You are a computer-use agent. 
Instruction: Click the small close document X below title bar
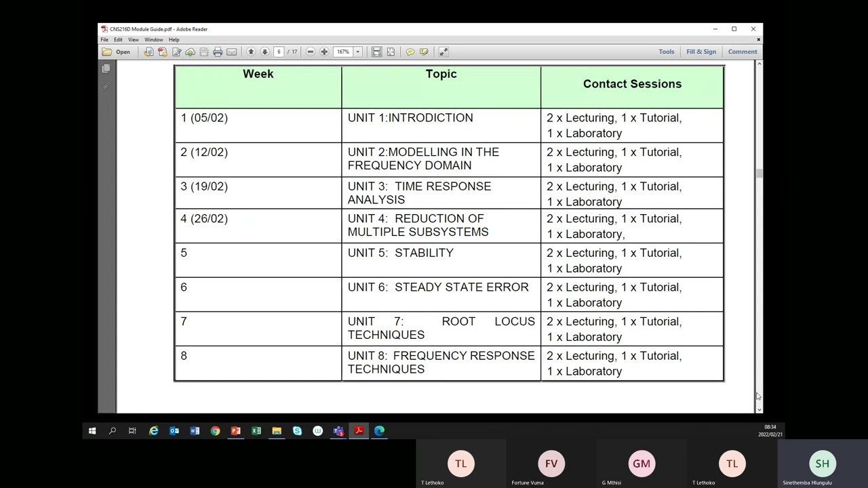758,39
